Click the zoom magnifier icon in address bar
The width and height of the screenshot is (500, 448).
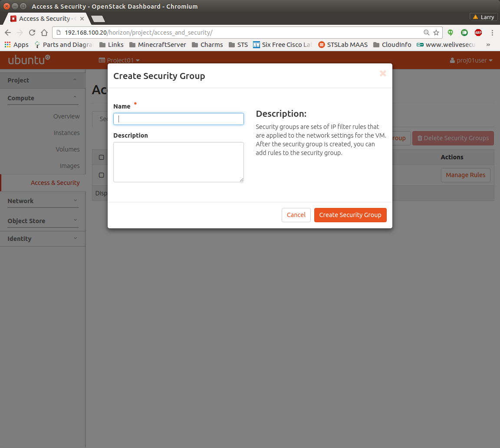tap(427, 33)
